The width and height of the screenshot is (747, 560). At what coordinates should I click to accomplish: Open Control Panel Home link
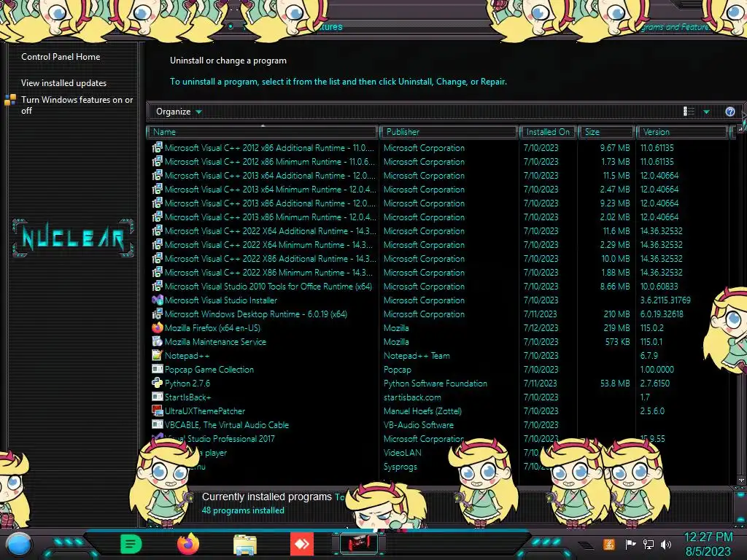[61, 57]
